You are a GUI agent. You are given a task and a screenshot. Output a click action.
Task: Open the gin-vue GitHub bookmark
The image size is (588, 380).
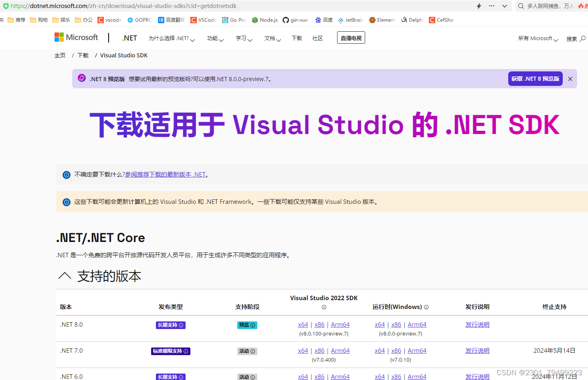296,20
